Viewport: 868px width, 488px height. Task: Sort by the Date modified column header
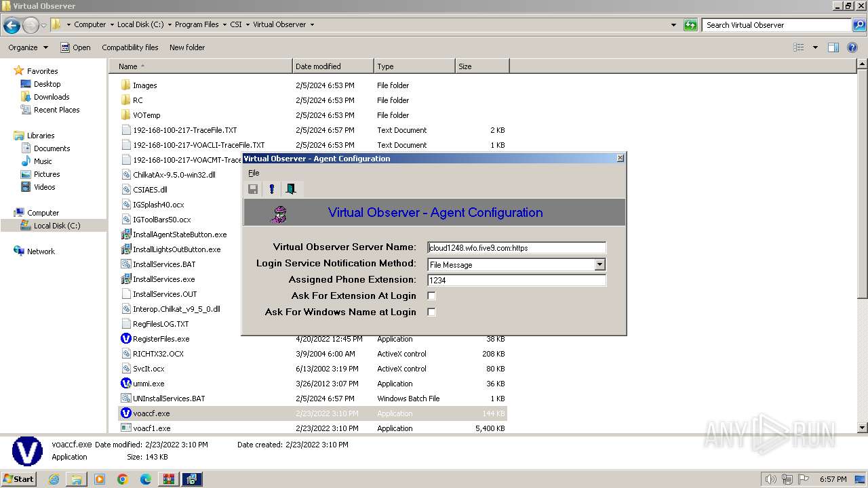tap(333, 66)
